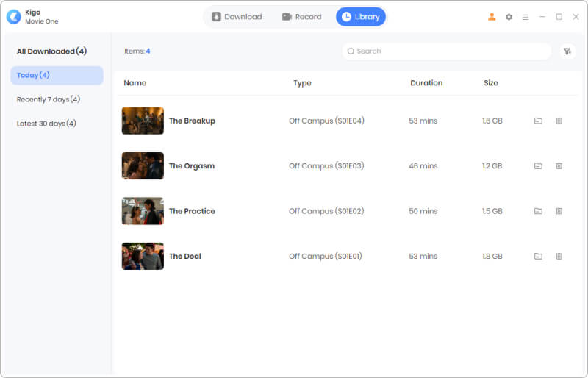Open folder for The Deal

(538, 257)
